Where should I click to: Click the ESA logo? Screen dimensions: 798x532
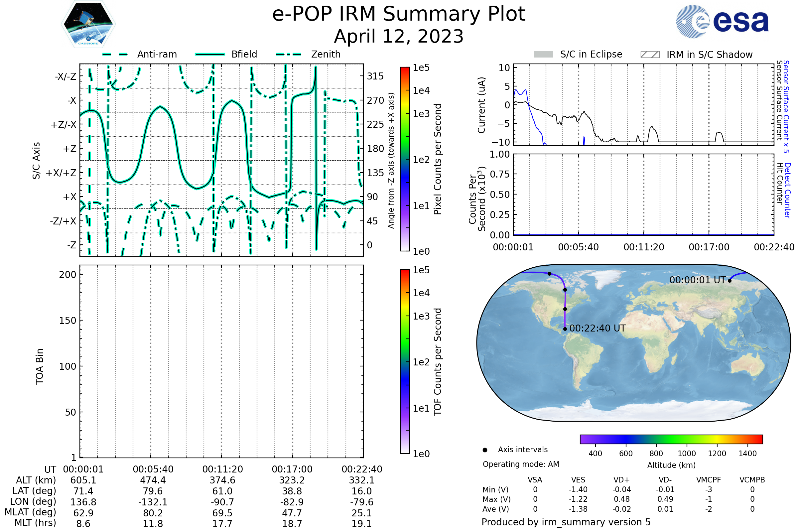(723, 21)
